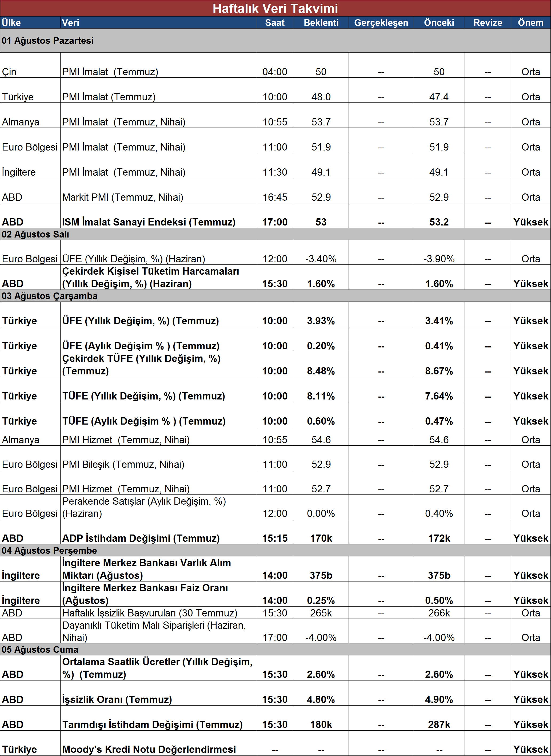Select the 'Önem' column header
The height and width of the screenshot is (756, 551).
(x=530, y=22)
